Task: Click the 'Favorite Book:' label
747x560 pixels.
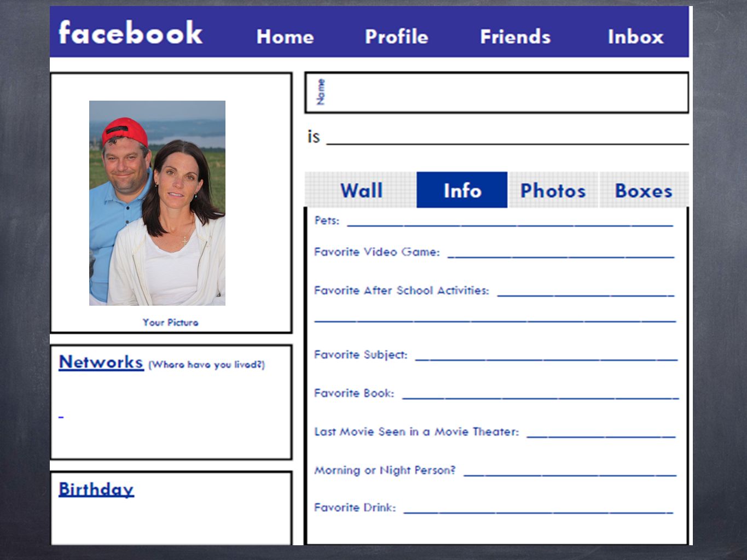Action: point(354,393)
